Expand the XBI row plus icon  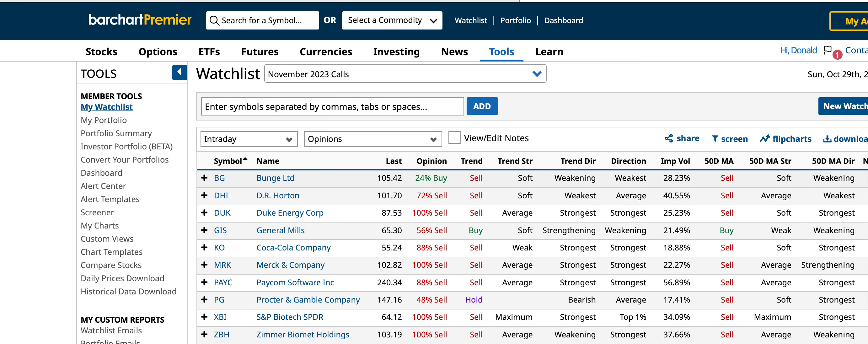point(204,317)
